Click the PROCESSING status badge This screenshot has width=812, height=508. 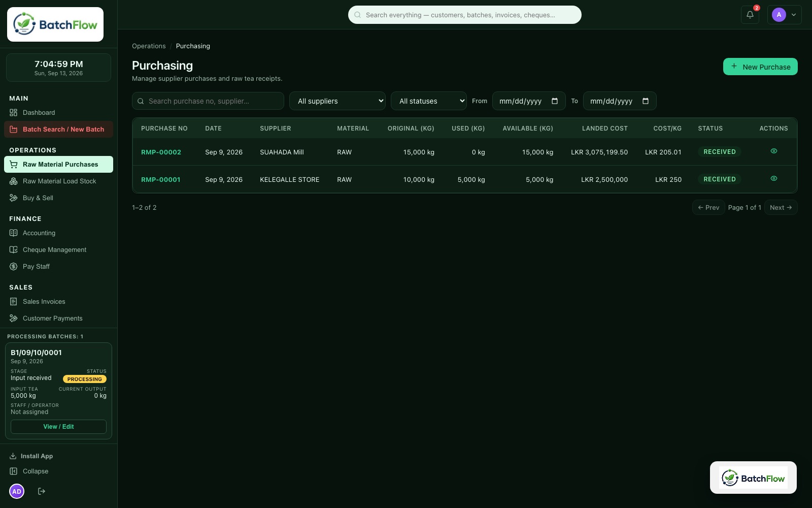point(85,379)
